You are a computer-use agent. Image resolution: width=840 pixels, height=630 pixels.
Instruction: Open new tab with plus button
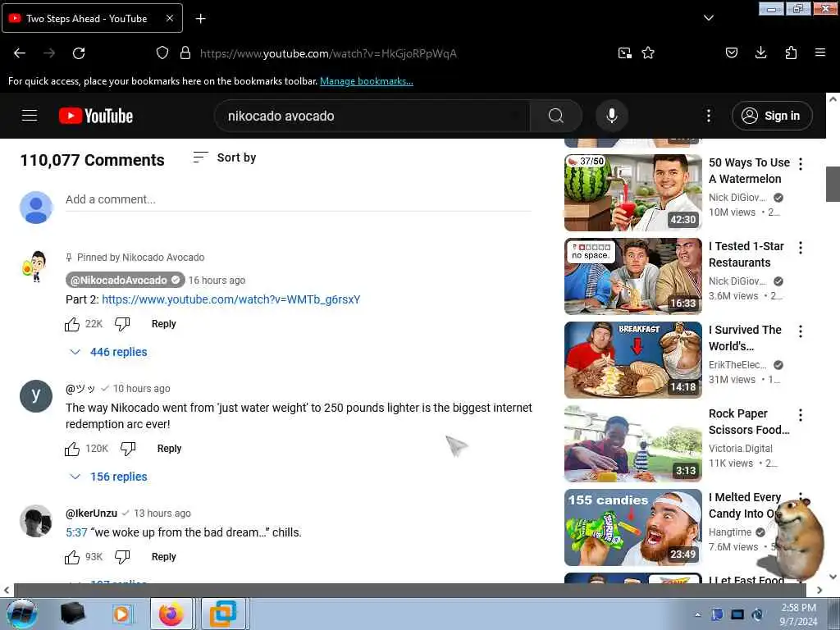pyautogui.click(x=200, y=19)
